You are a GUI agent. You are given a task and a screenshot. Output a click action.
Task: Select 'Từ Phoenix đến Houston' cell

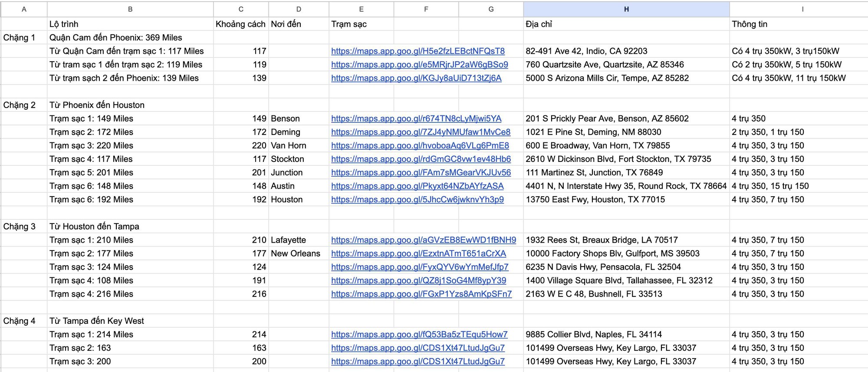pos(130,105)
